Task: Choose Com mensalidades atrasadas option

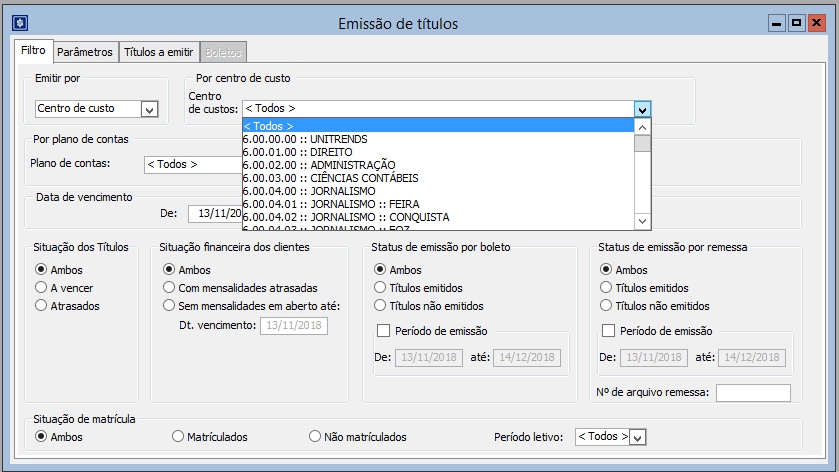Action: (x=169, y=287)
